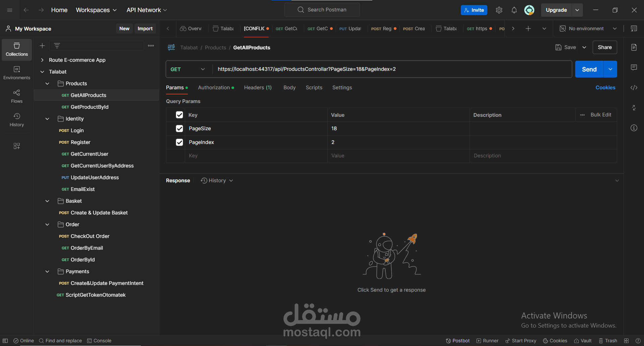Open help icon in status bar

638,341
